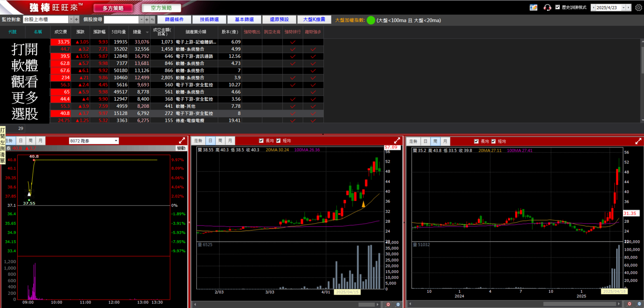
Task: Select highlighted row with price 40.8
Action: coord(187,114)
